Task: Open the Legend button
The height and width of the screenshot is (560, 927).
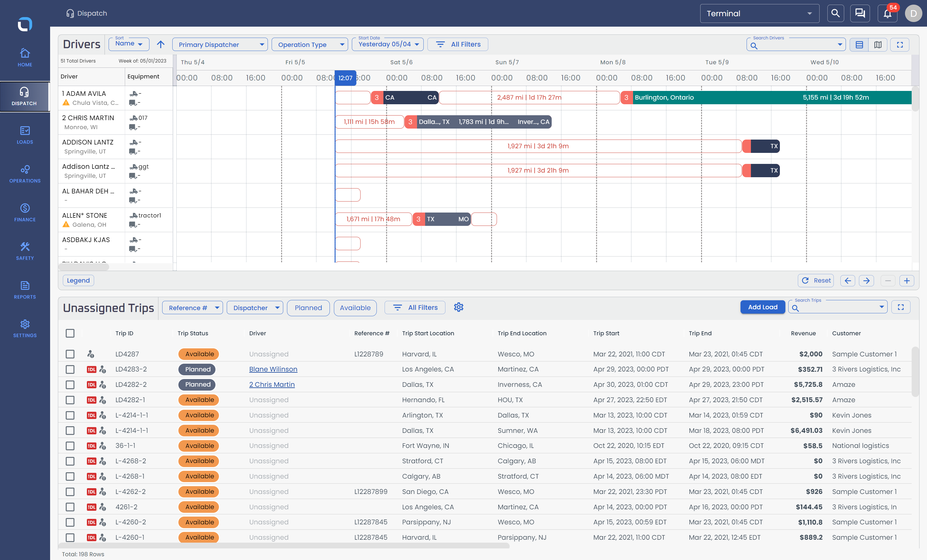Action: (x=78, y=280)
